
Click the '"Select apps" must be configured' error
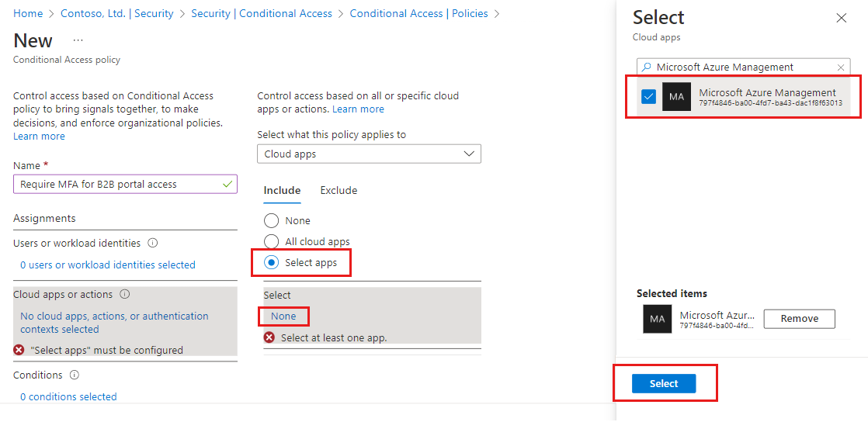tap(107, 350)
